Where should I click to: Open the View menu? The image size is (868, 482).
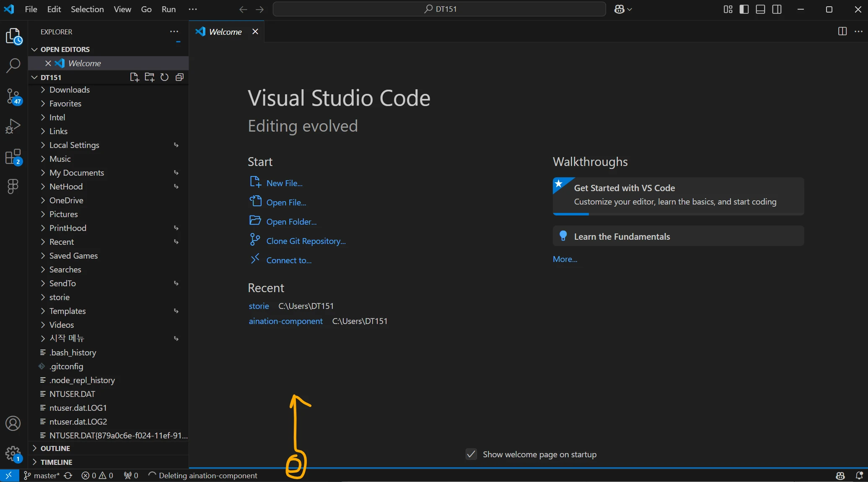click(122, 9)
